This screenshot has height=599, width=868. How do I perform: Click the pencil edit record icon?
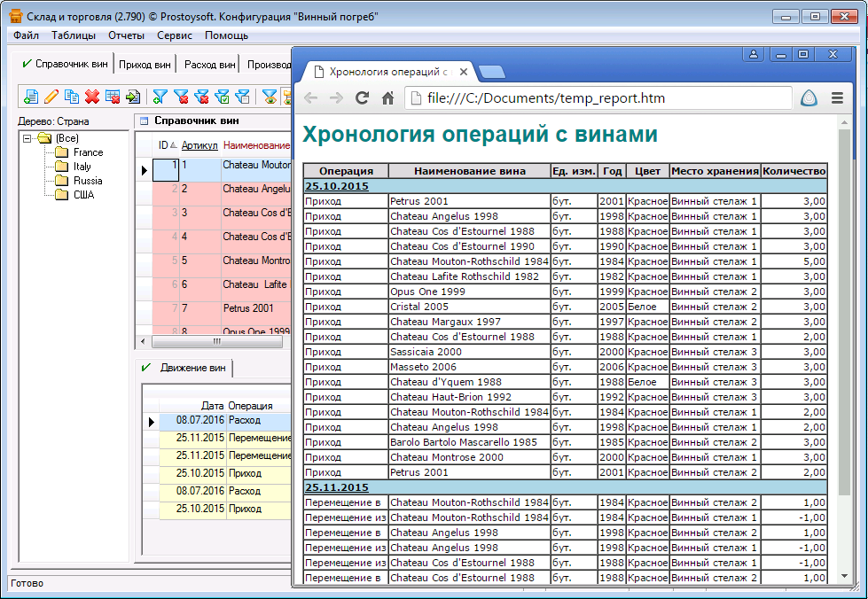pos(51,97)
